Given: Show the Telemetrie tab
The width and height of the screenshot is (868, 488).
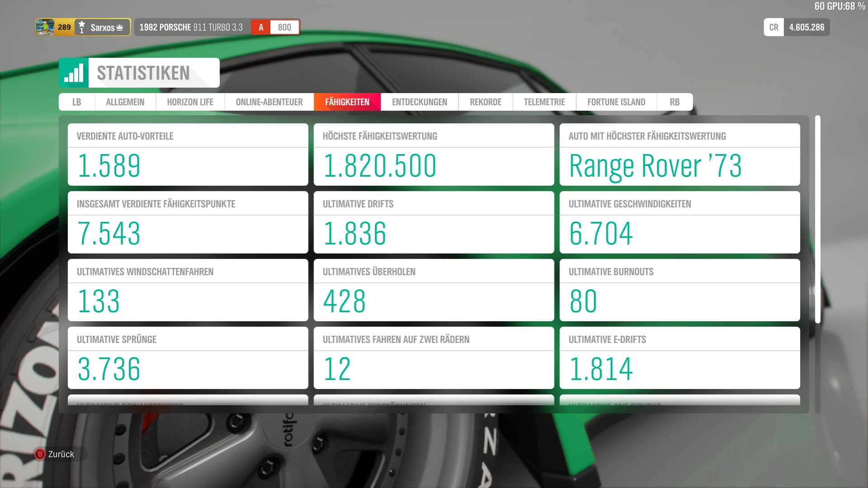Looking at the screenshot, I should pos(544,102).
